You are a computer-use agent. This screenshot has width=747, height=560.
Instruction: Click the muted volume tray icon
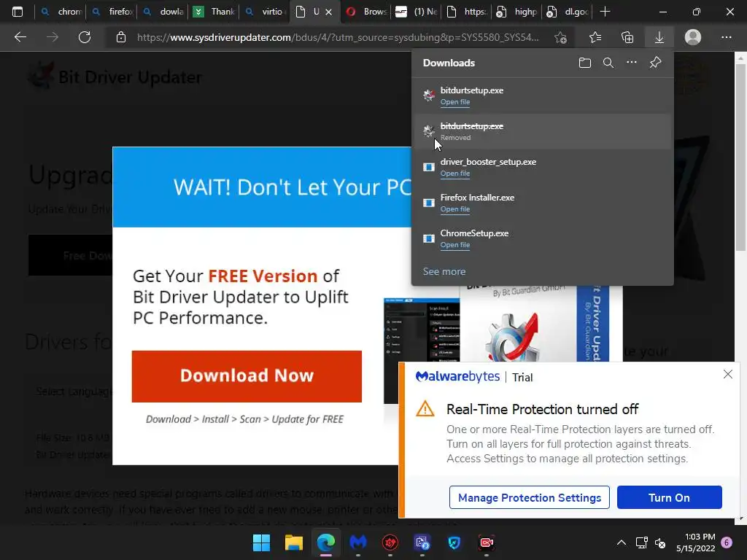point(660,542)
